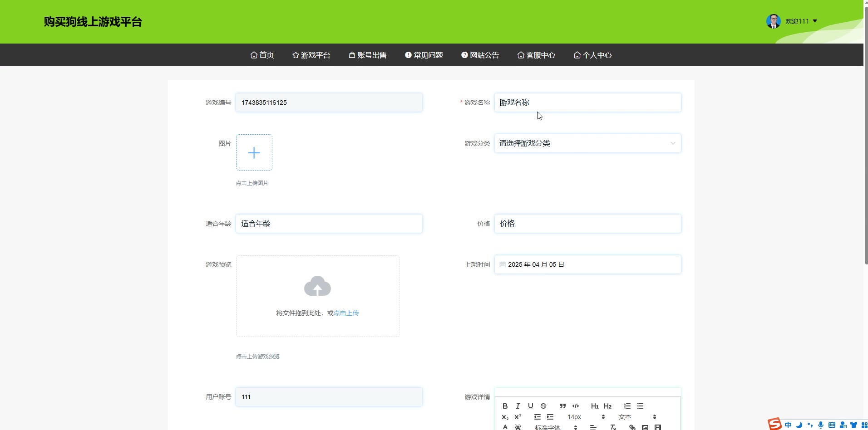Go to 游戏平台 in the navigation bar
The width and height of the screenshot is (868, 430).
click(x=311, y=55)
